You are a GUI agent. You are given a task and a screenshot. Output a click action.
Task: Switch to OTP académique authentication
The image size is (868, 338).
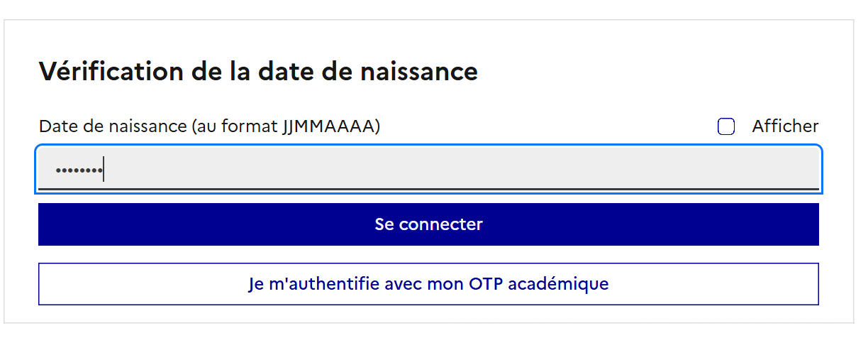tap(428, 284)
